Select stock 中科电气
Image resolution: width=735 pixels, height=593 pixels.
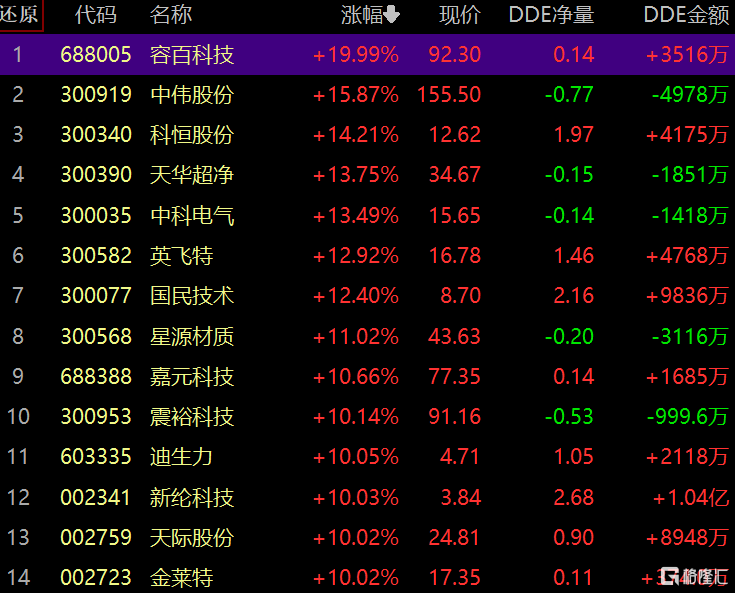[x=192, y=216]
